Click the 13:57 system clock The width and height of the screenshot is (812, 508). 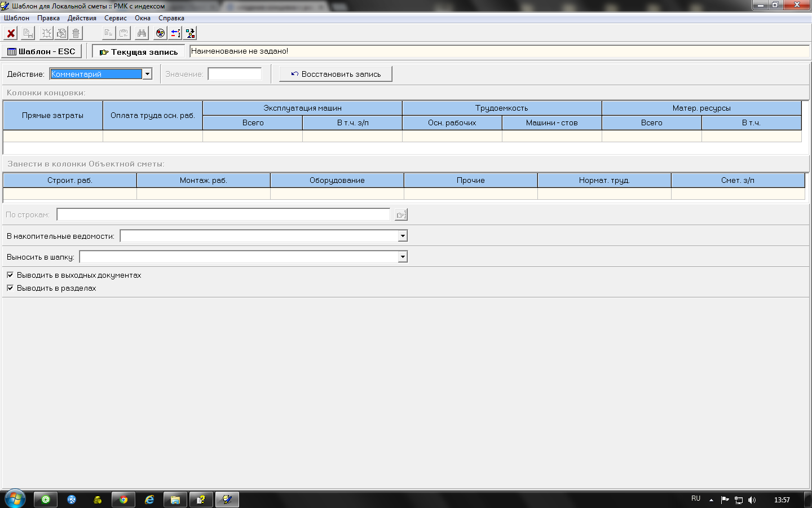[782, 500]
